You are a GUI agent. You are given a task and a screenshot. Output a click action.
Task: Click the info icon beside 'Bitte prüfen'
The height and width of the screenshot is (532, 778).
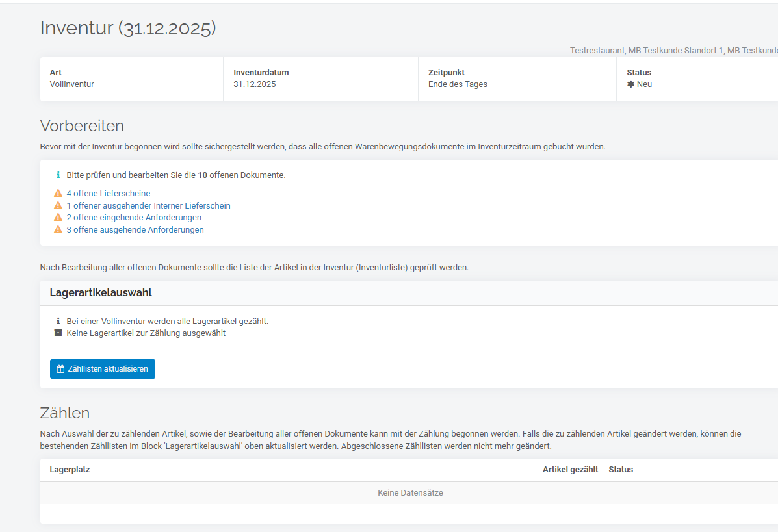click(58, 175)
